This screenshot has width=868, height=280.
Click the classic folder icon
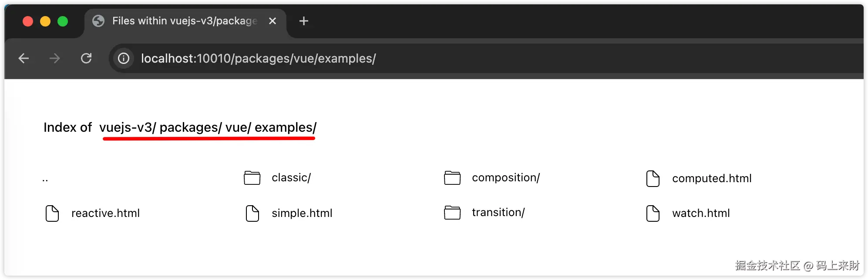tap(252, 178)
